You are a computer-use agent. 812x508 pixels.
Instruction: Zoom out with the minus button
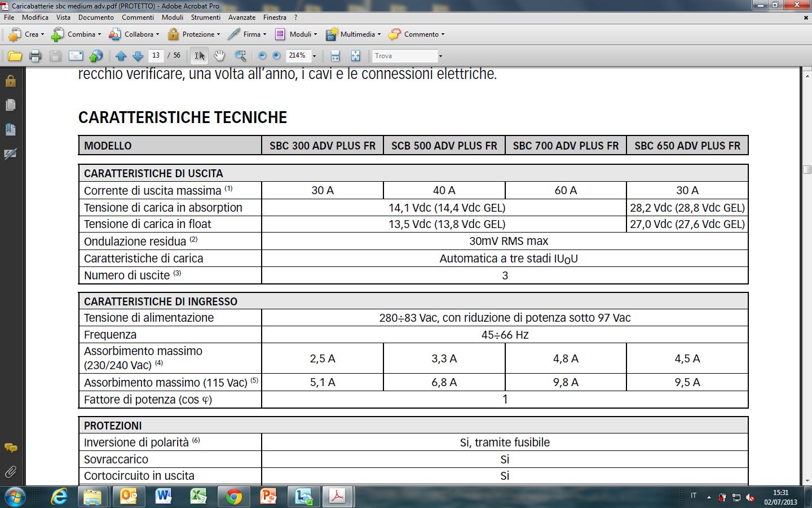pos(262,56)
